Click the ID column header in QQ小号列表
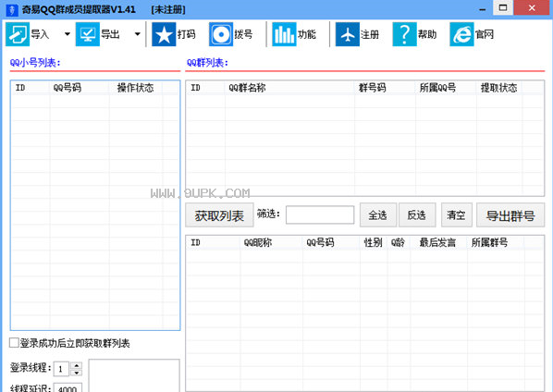This screenshot has height=392, width=553. [x=31, y=88]
